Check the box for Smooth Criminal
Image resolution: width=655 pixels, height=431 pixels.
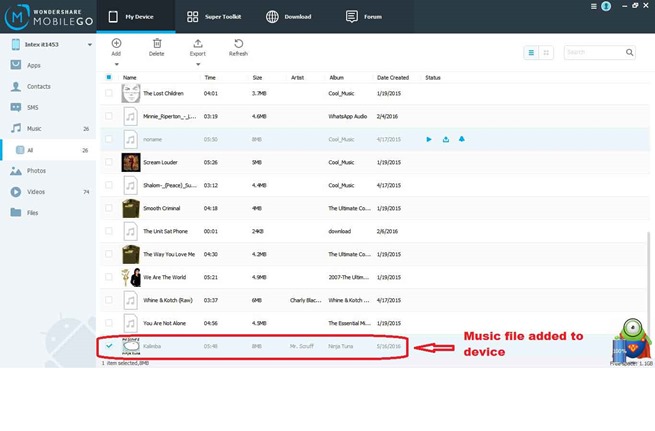coord(109,208)
